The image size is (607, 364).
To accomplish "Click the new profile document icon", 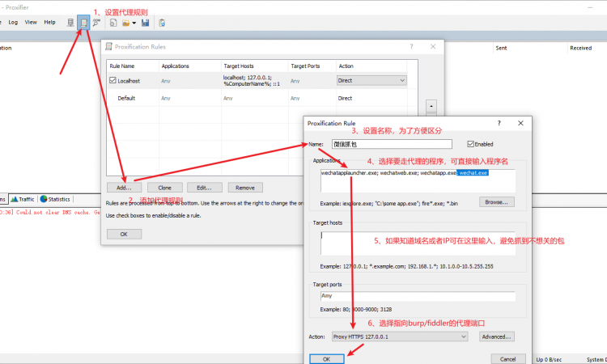I will click(x=113, y=23).
